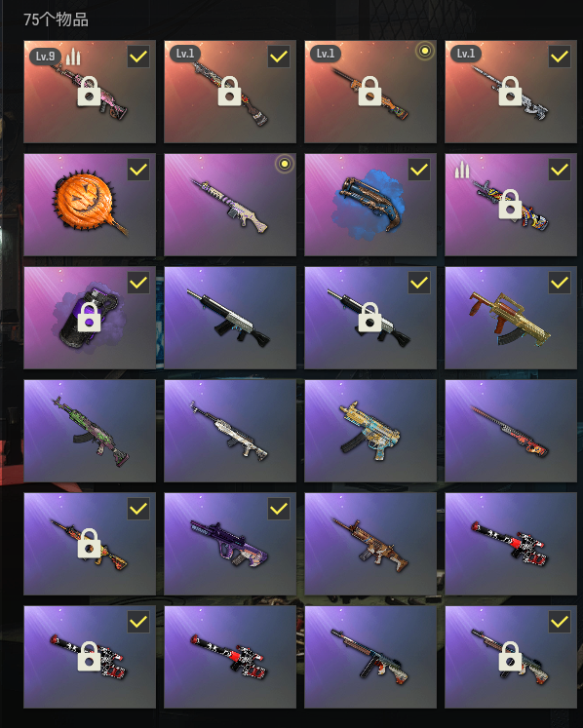
Task: Click the yellow radio dot on the purple striped rifle
Action: [285, 164]
